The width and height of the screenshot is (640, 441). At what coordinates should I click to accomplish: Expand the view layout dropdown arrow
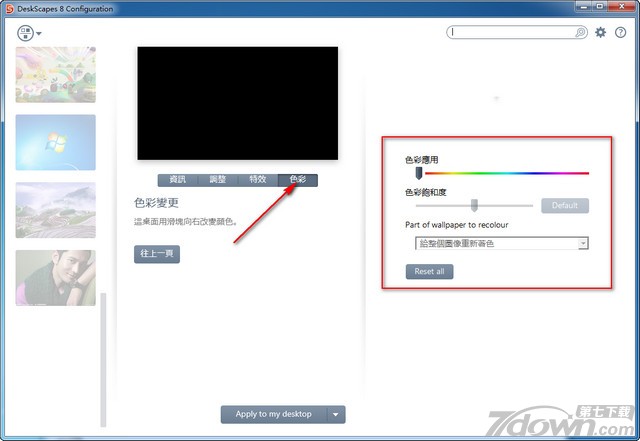(39, 33)
